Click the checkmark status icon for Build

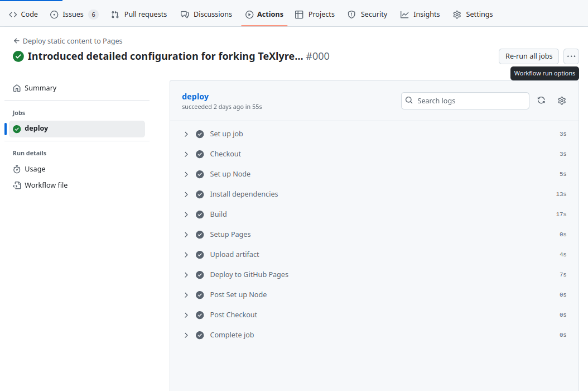click(200, 214)
